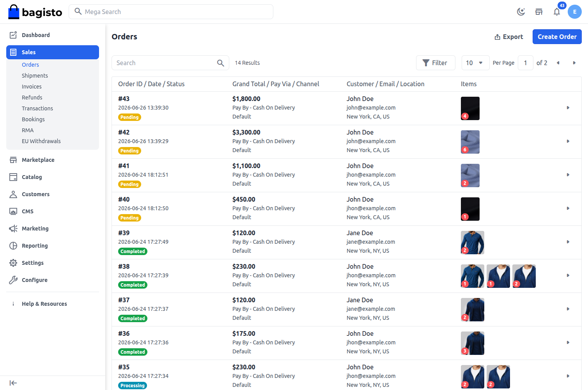Open the storefront shop icon

pyautogui.click(x=539, y=12)
